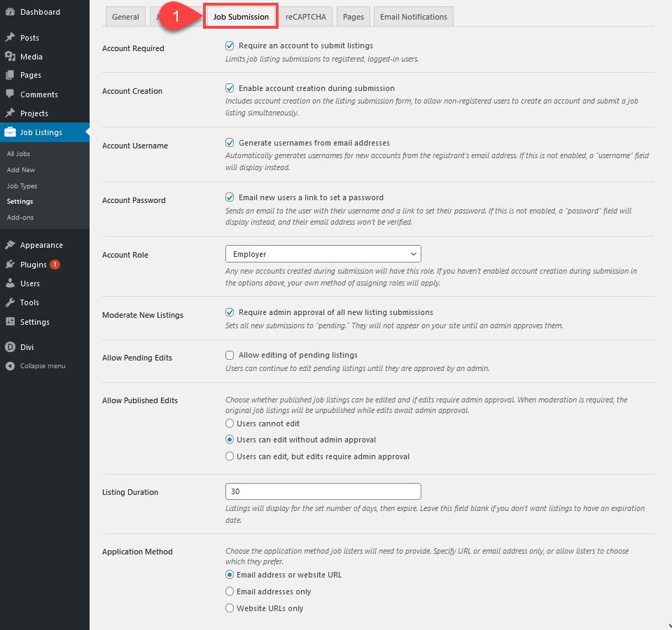Image resolution: width=672 pixels, height=630 pixels.
Task: Open the Tools sidebar icon
Action: [x=10, y=302]
